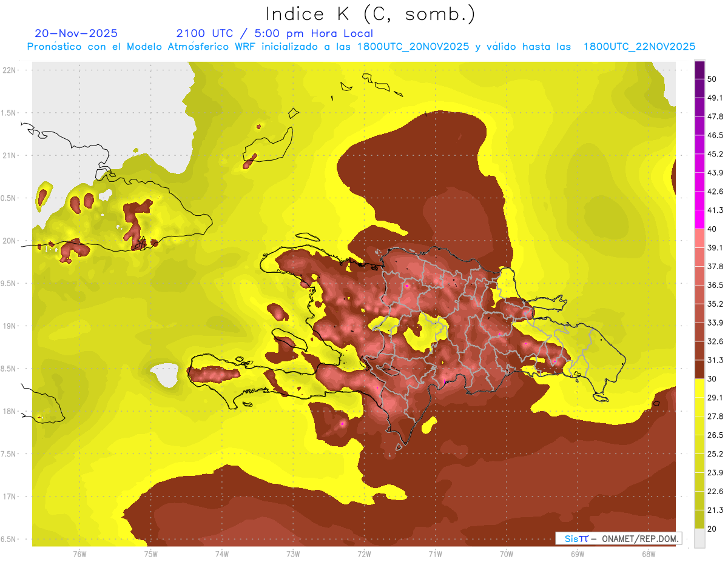Pick the salmon colorbar swatch between 39.1 and 40
728x562 pixels.
[x=699, y=238]
